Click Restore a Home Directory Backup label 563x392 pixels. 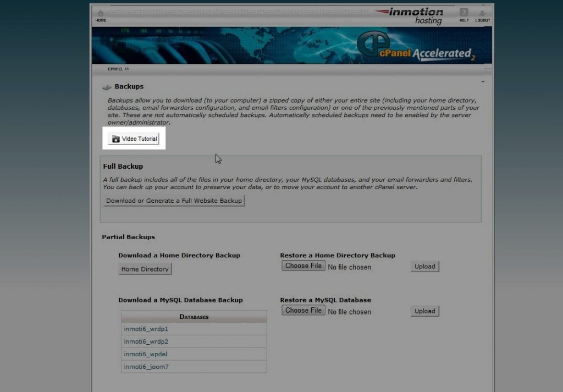[x=338, y=256]
